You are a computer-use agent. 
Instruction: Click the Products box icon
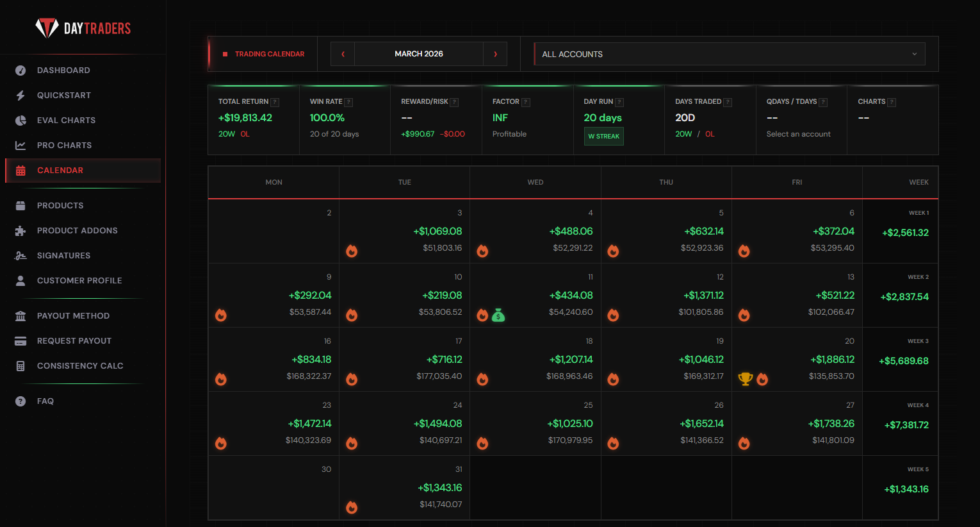coord(20,206)
